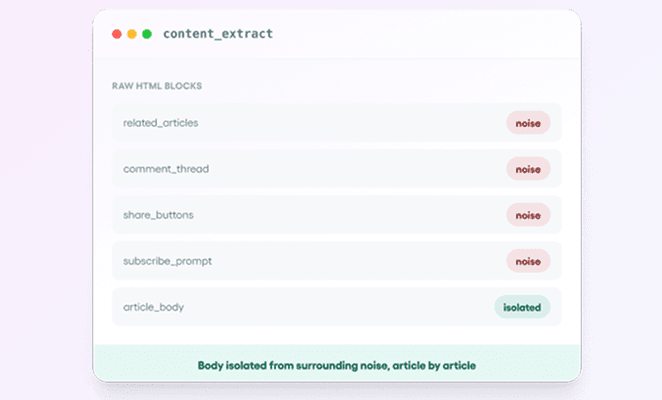Click the RAW HTML BLOCKS heading
The height and width of the screenshot is (400, 662).
pos(157,86)
